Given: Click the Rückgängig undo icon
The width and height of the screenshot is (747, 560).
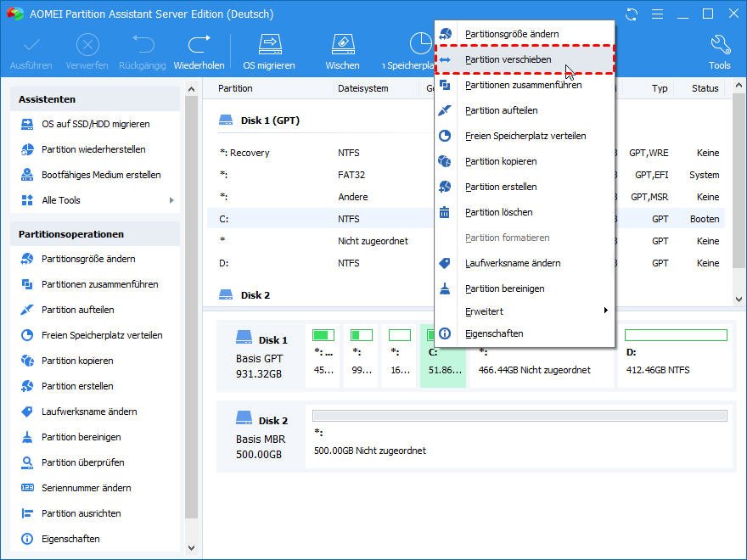Looking at the screenshot, I should [143, 45].
